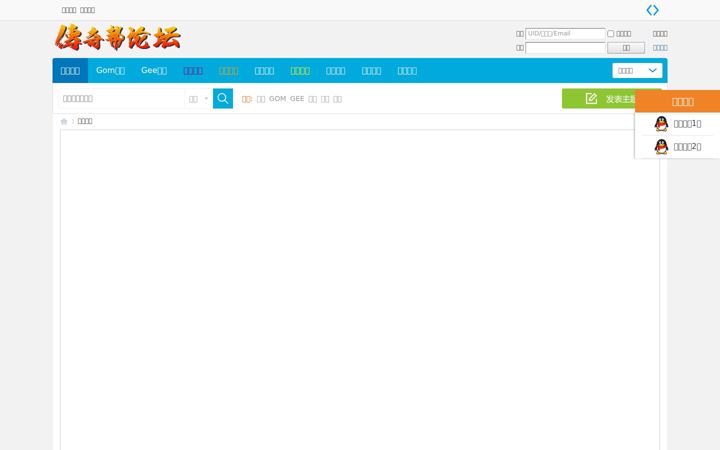Click breadcrumb text next to home icon
720x450 pixels.
[x=85, y=121]
